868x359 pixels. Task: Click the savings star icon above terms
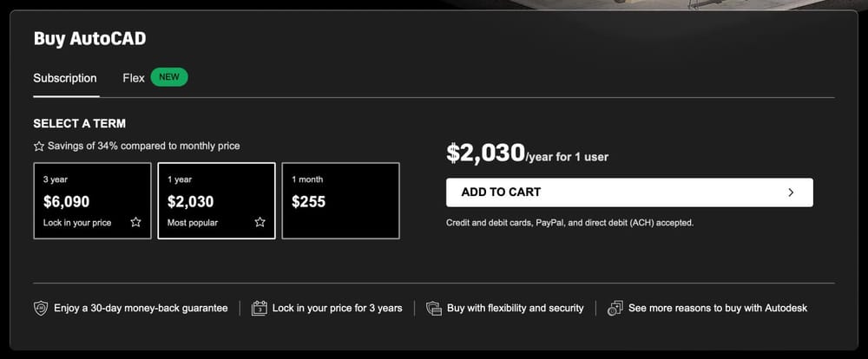tap(38, 147)
